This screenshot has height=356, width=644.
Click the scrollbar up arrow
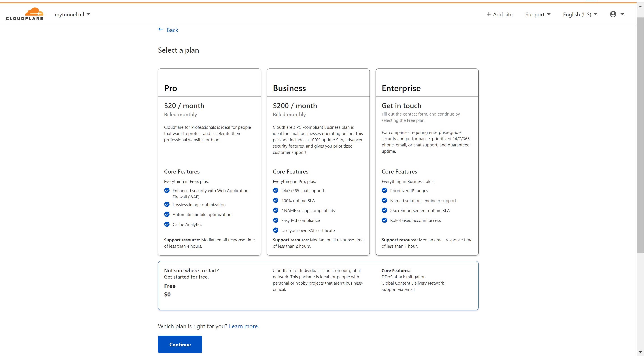click(640, 6)
